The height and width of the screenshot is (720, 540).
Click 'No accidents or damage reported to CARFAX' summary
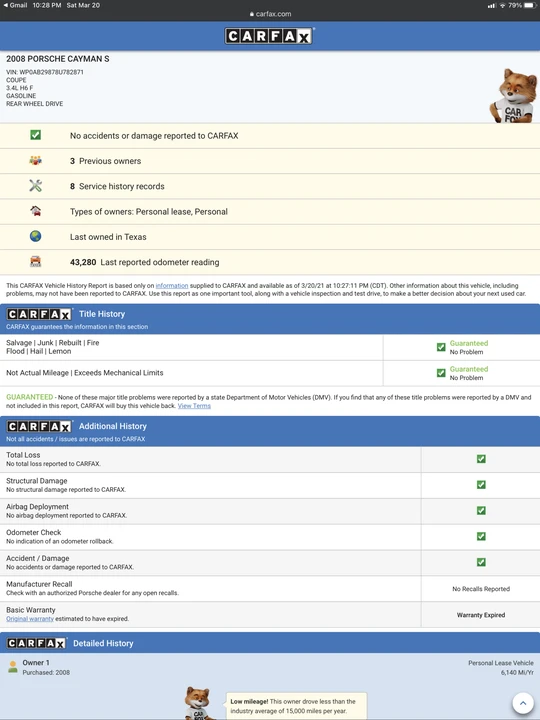coord(154,136)
